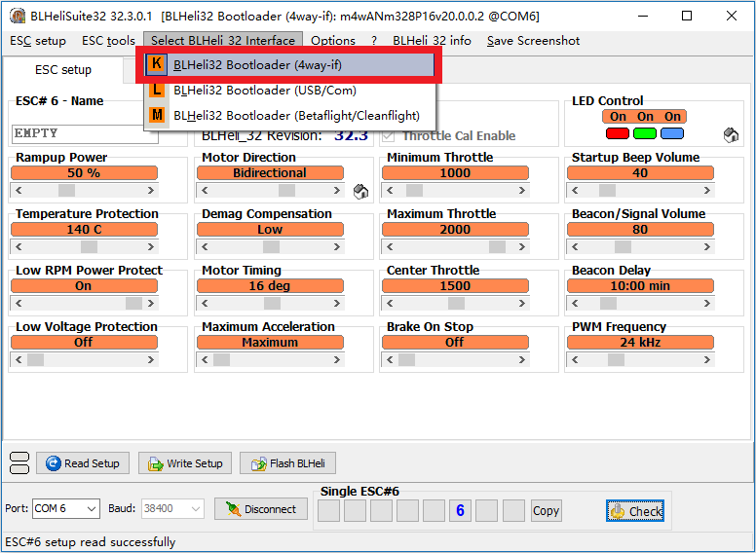Click the dice icon beside LED Control

tap(731, 135)
